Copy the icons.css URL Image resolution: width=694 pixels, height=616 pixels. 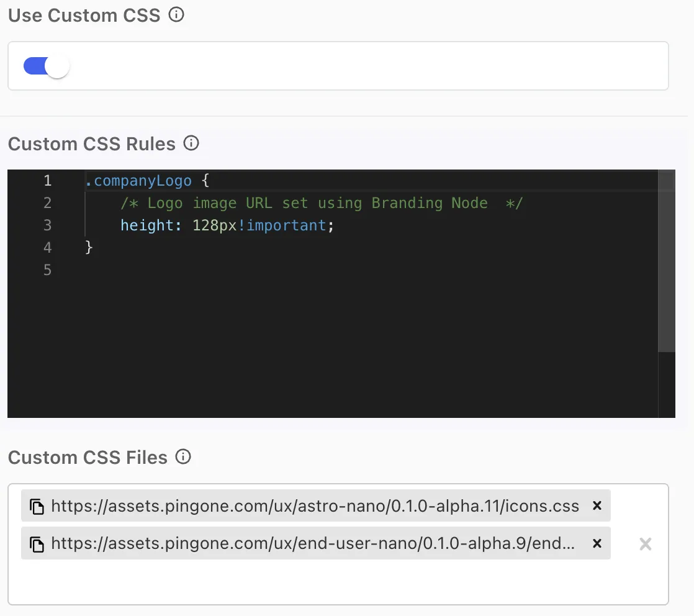pyautogui.click(x=37, y=506)
